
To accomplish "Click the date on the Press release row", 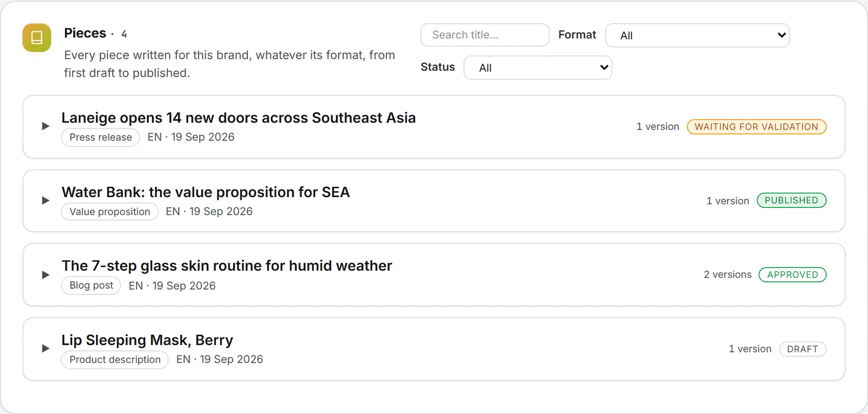I will tap(203, 137).
